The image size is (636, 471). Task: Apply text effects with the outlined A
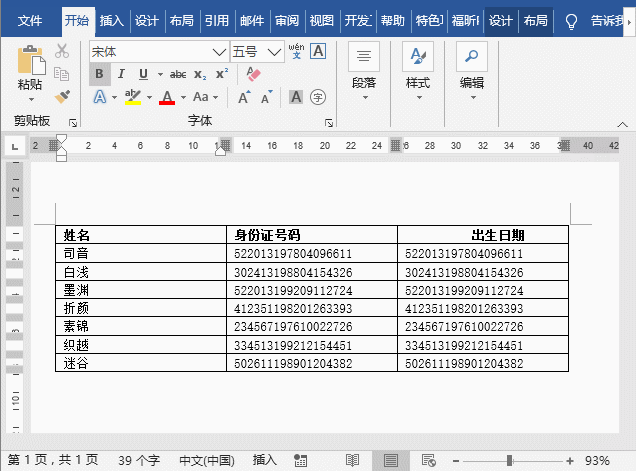100,97
